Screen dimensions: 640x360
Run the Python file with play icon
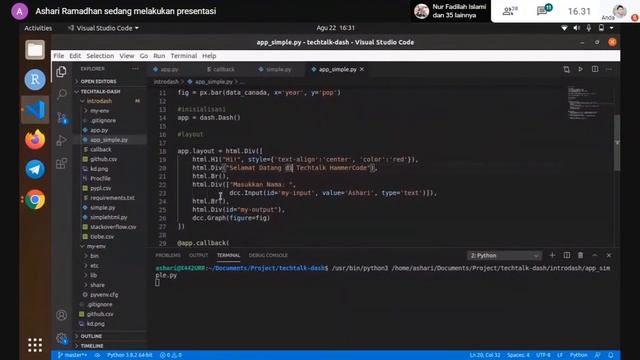[580, 69]
